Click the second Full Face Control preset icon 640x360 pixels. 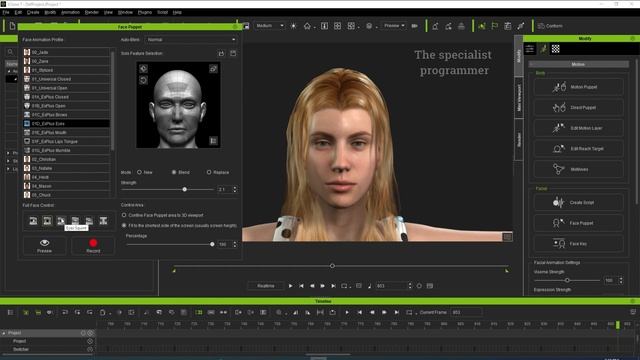point(47,221)
